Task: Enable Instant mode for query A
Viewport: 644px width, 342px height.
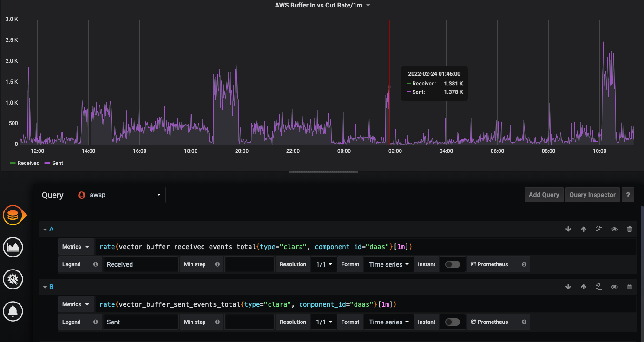Action: (452, 264)
